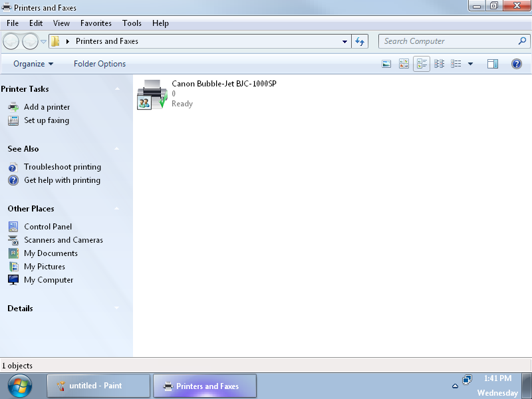Switch to untitled - Paint taskbar button
The image size is (532, 399).
[98, 386]
